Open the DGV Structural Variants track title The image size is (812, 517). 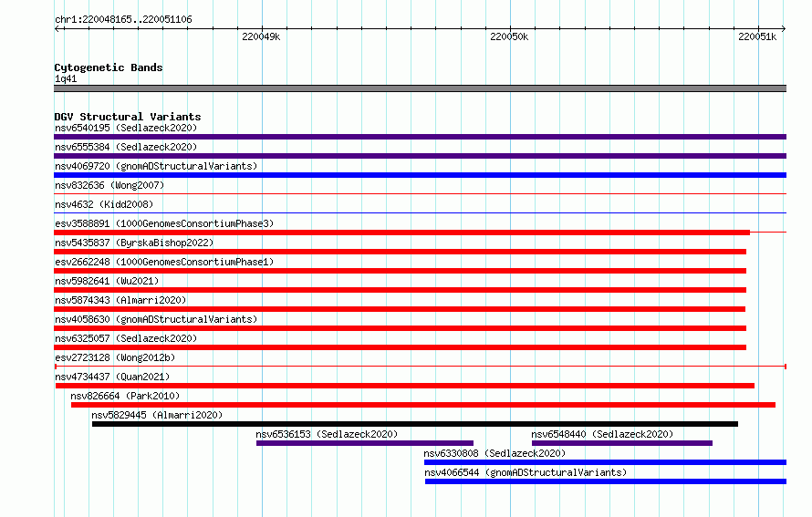click(x=128, y=117)
